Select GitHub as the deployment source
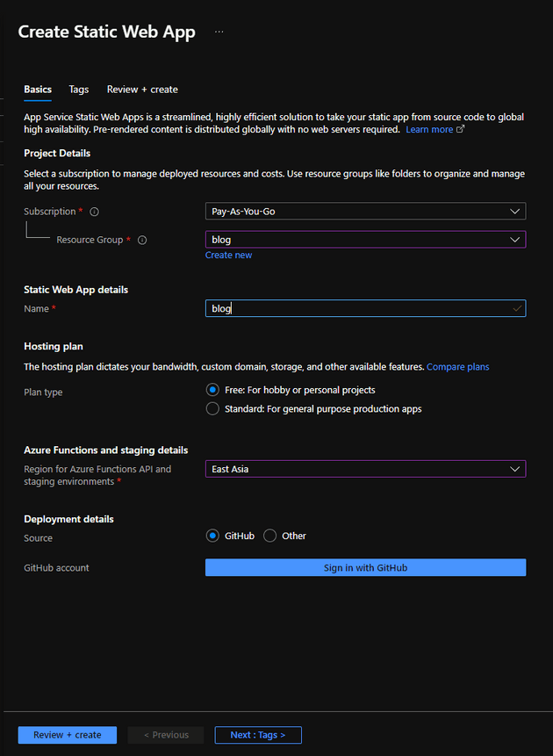The width and height of the screenshot is (553, 756). click(x=211, y=536)
